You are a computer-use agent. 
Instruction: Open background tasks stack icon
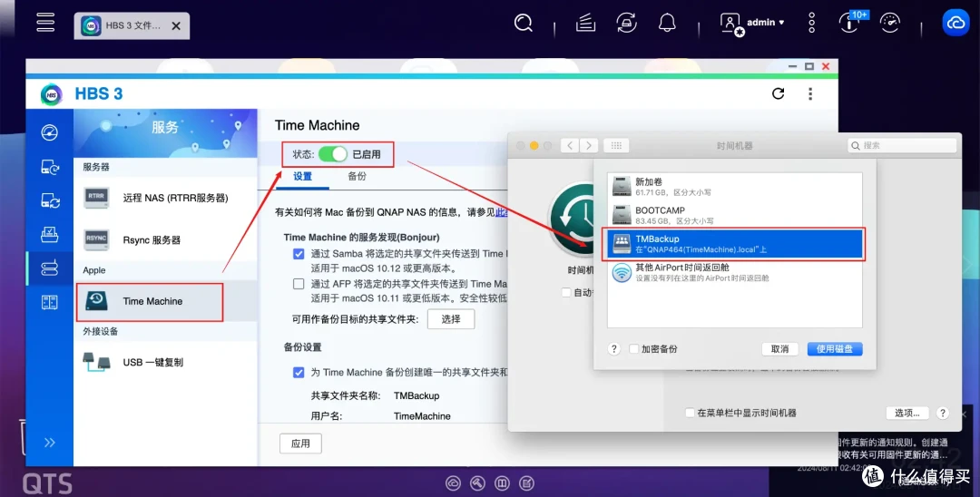585,23
